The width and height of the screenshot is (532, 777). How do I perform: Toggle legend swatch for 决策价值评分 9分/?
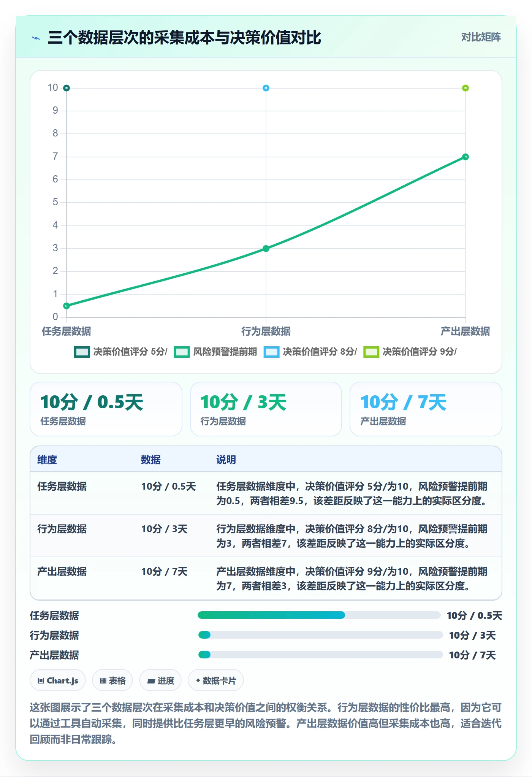pos(371,352)
